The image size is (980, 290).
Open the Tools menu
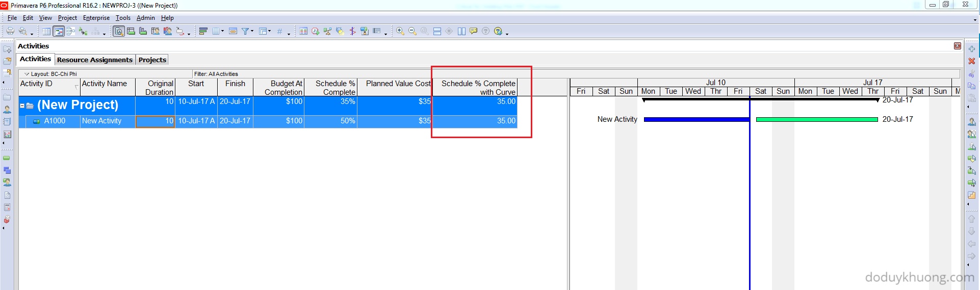tap(123, 18)
